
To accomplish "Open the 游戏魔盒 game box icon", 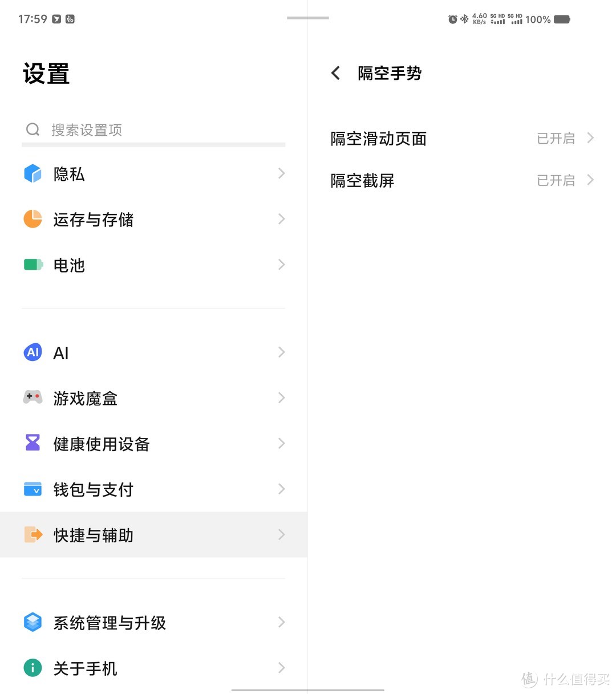I will [x=33, y=397].
